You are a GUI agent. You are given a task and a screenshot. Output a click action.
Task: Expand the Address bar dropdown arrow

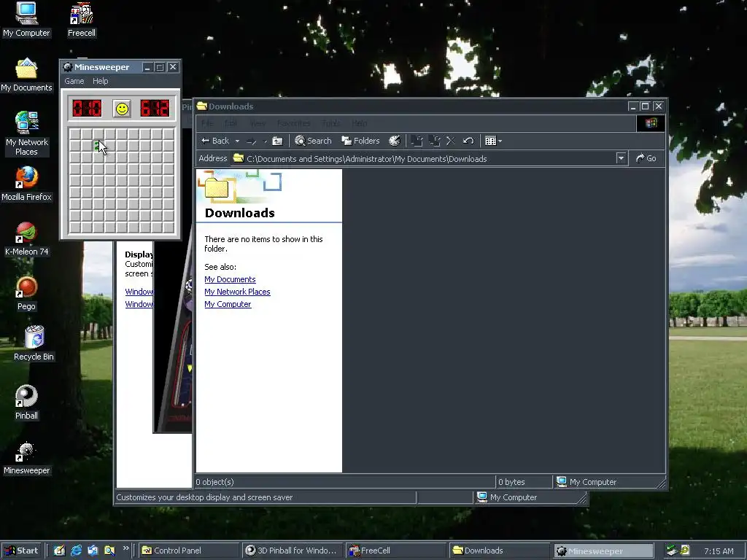pyautogui.click(x=621, y=158)
